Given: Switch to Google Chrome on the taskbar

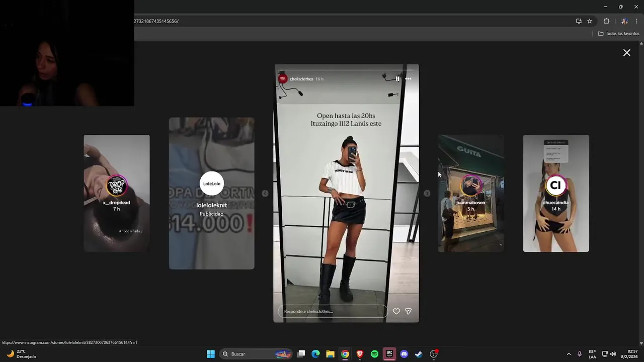Looking at the screenshot, I should coord(345,354).
